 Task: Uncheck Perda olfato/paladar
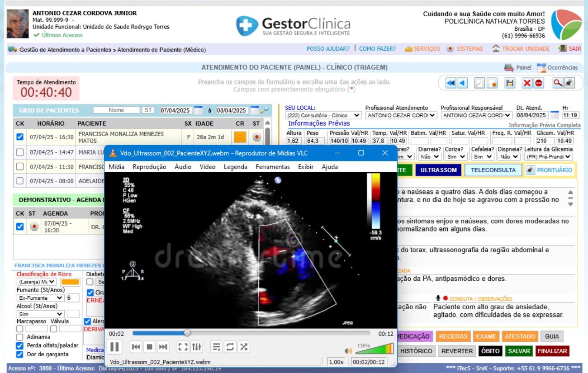coord(19,346)
